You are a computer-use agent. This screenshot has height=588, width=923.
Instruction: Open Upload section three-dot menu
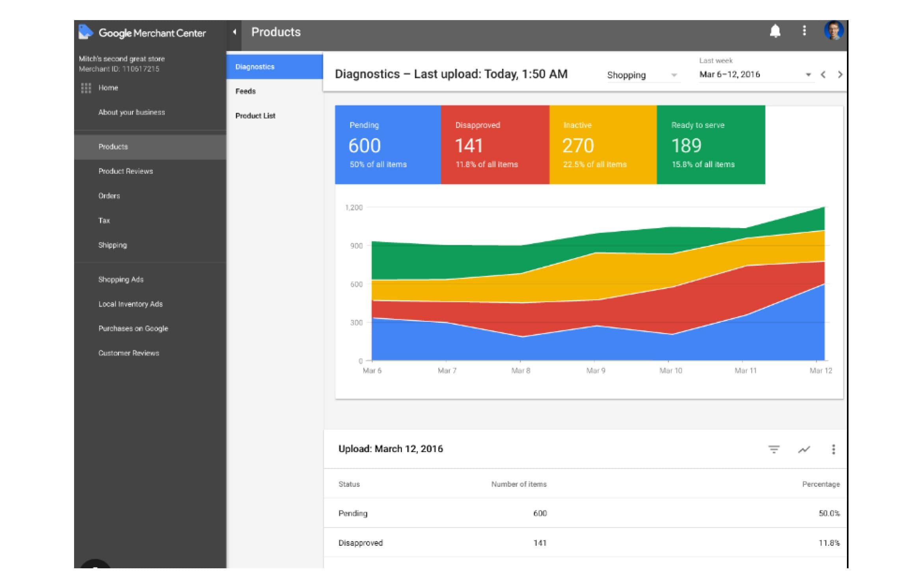tap(833, 449)
